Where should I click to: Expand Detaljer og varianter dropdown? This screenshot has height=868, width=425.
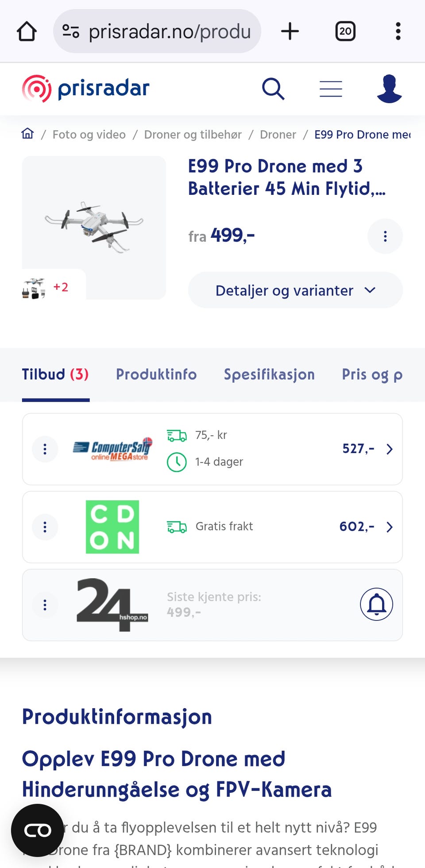click(x=295, y=290)
